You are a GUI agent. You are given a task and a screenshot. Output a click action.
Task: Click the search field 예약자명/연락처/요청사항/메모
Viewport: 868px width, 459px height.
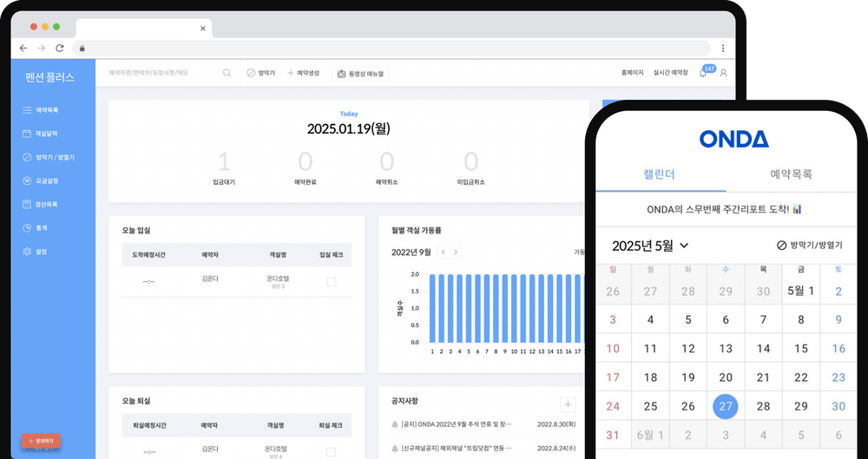148,73
